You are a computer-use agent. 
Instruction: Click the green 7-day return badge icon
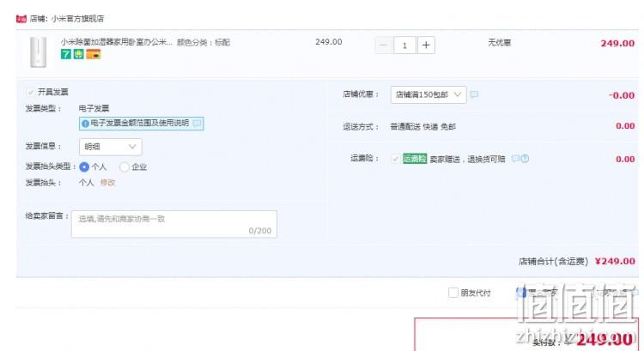pyautogui.click(x=66, y=54)
